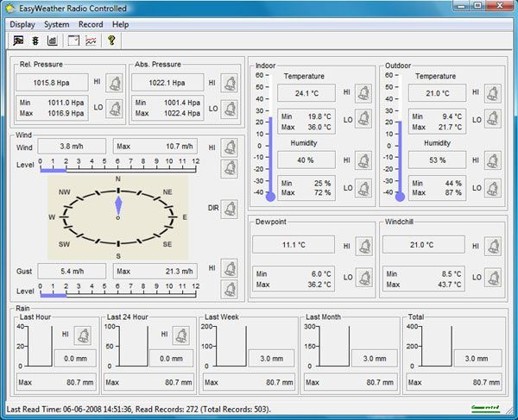Click the Last Week 3.0 mm value
Viewport: 518px width, 420px height.
(x=272, y=359)
